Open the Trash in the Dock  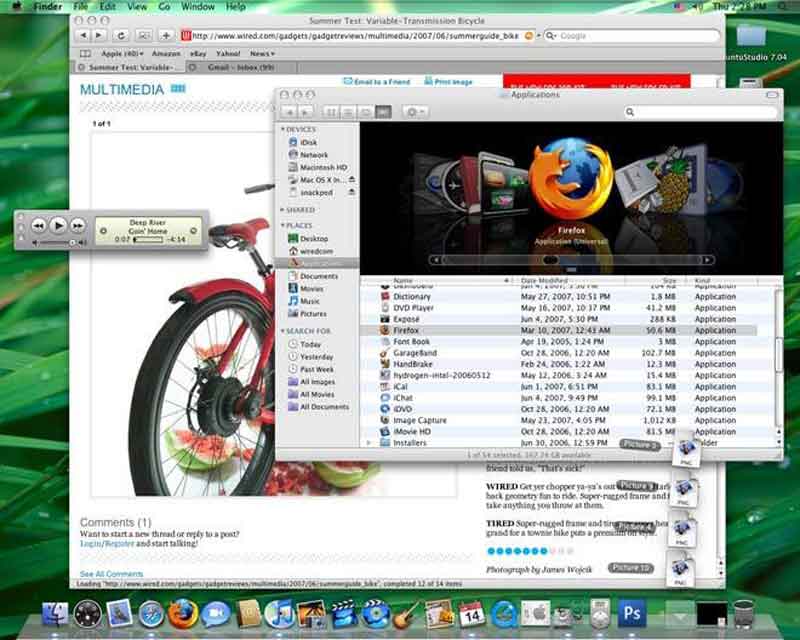744,613
